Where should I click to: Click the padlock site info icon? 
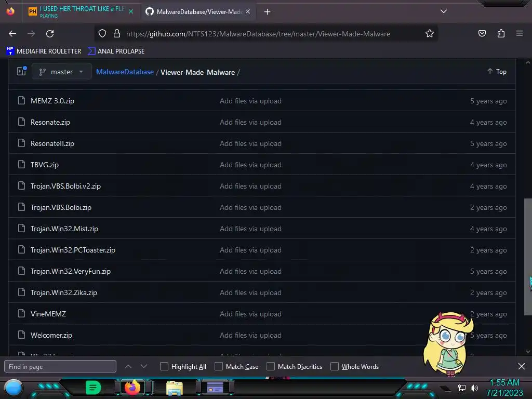117,34
